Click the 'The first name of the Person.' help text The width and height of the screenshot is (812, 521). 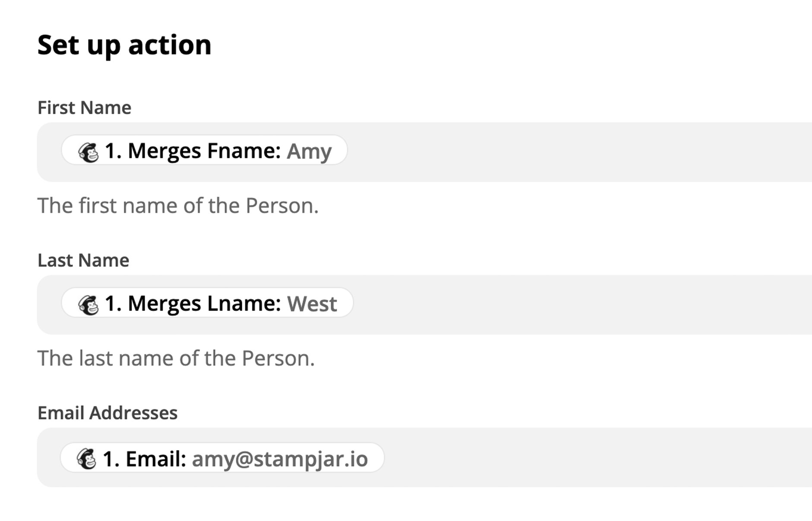[x=178, y=206]
